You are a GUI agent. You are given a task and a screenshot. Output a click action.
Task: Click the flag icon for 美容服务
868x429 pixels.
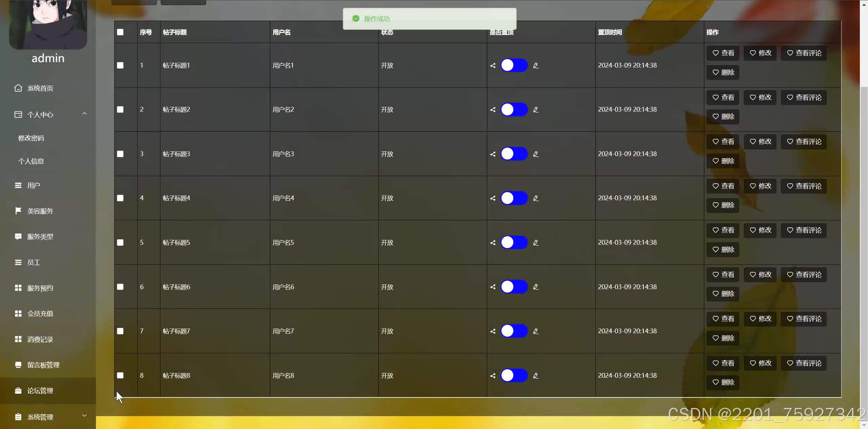(x=18, y=211)
